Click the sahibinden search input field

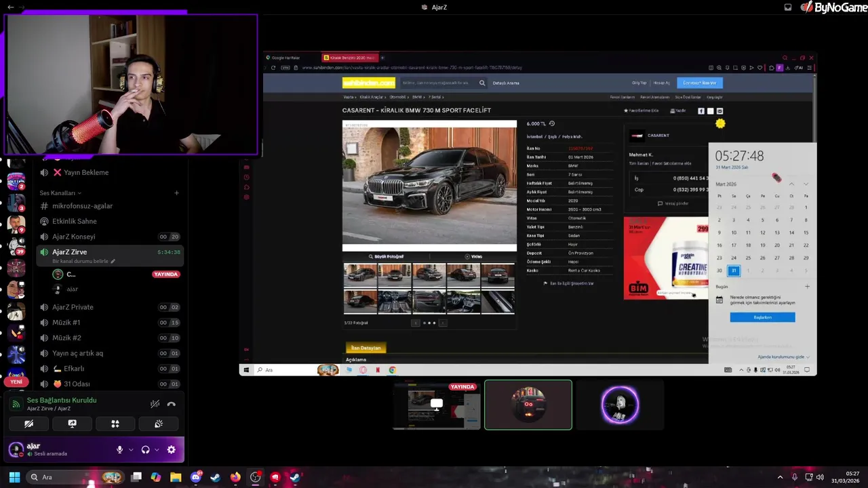tap(438, 83)
